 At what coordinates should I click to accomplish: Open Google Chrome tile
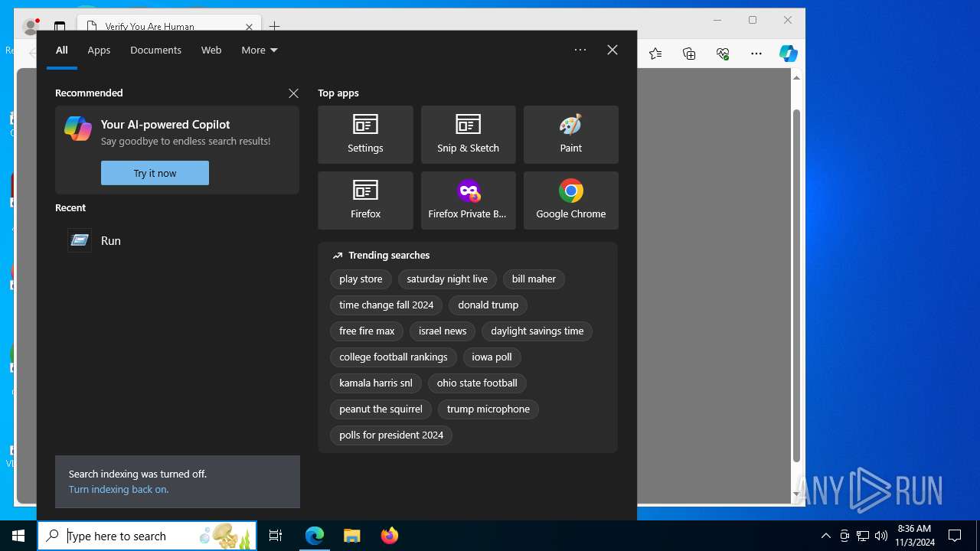[x=570, y=201]
